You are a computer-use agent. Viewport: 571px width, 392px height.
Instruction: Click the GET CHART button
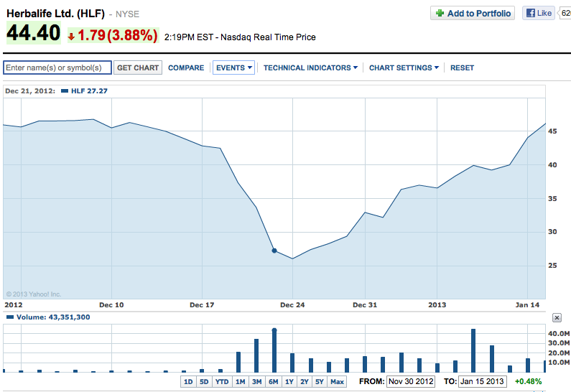138,67
